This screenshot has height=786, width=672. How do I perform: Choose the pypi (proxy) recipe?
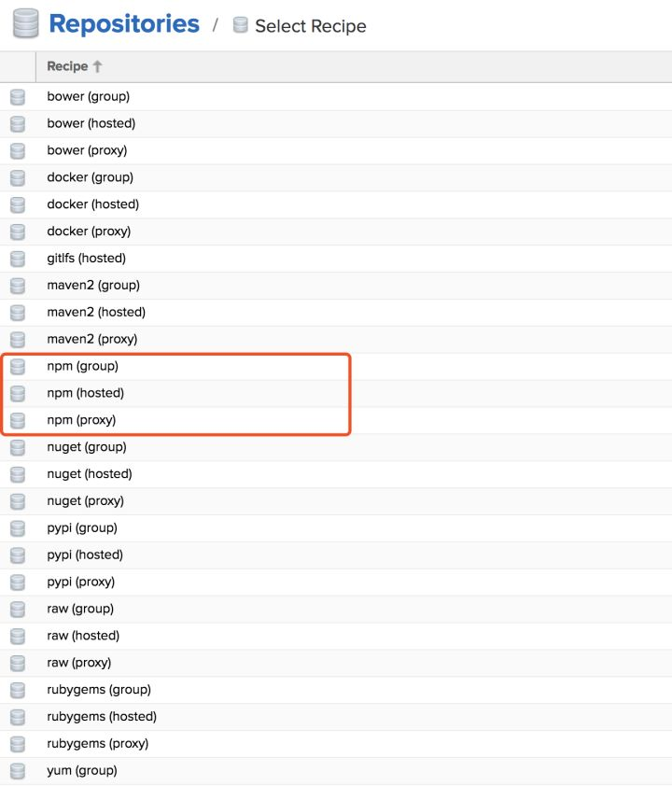(336, 582)
